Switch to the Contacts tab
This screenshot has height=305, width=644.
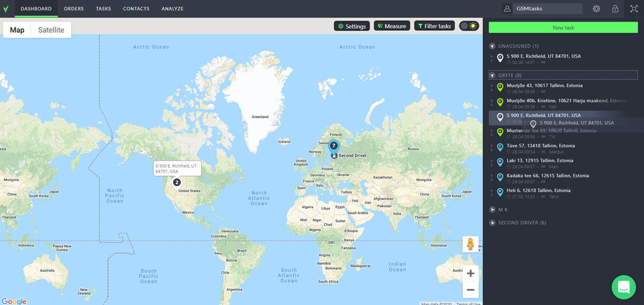pyautogui.click(x=136, y=9)
